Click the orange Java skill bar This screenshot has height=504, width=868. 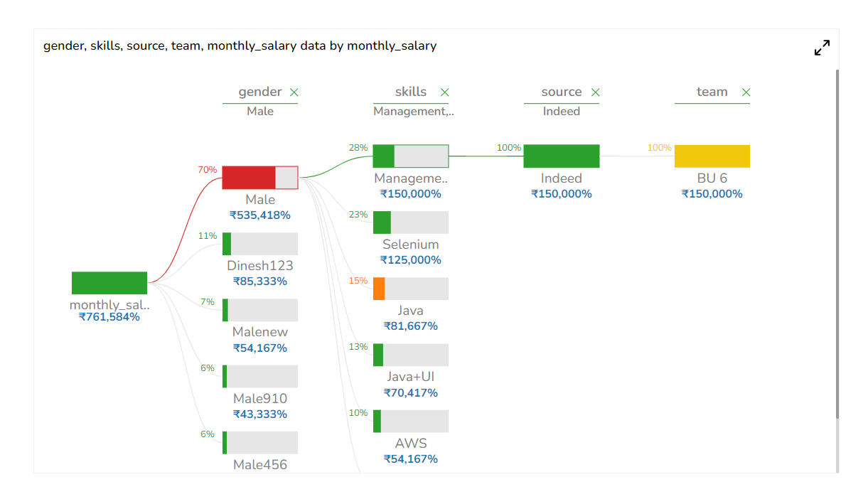tap(410, 289)
